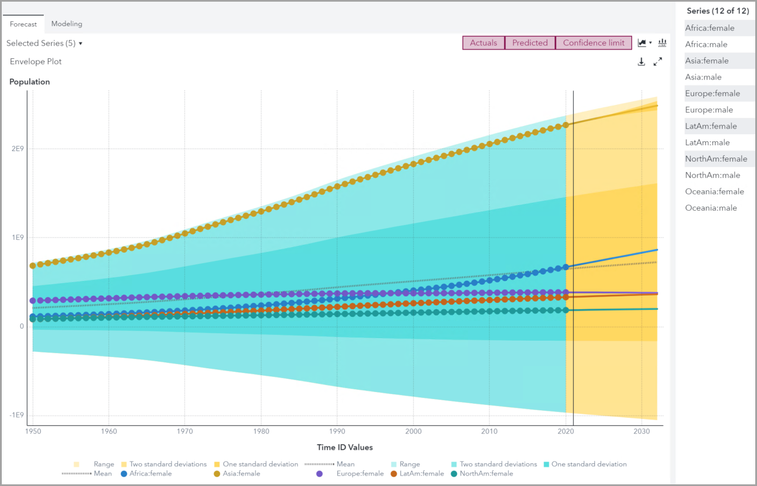757x486 pixels.
Task: Click the yellow One standard deviation legend swatch
Action: (217, 464)
